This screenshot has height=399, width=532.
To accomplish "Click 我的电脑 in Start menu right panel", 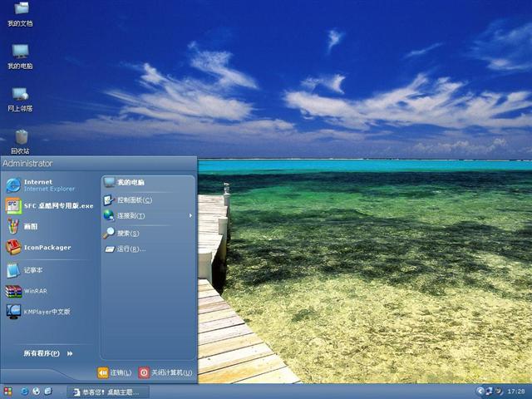I will 130,182.
